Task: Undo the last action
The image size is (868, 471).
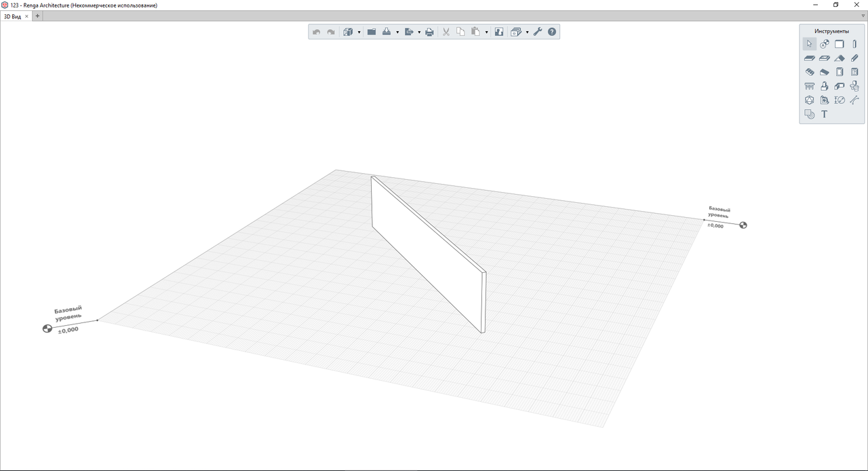Action: click(x=316, y=32)
